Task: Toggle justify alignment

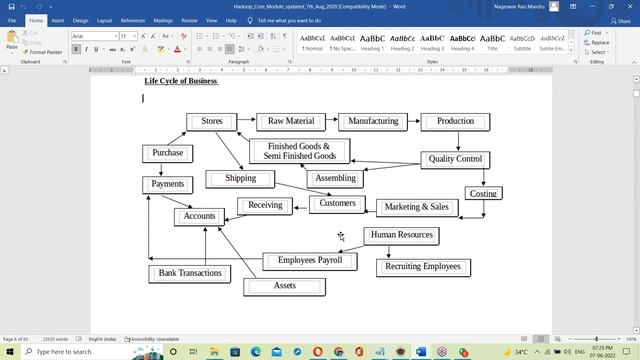Action: click(230, 49)
